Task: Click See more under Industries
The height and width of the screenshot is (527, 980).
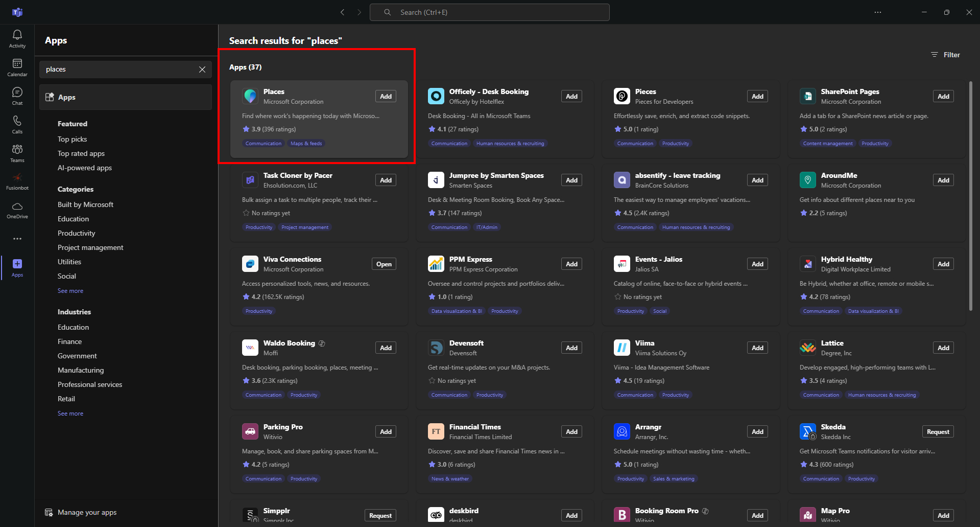Action: [70, 414]
